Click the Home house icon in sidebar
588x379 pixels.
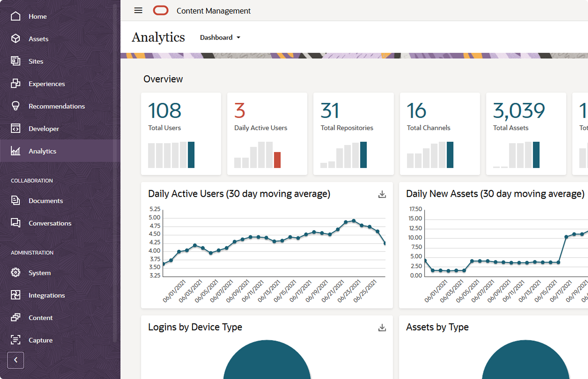click(16, 16)
